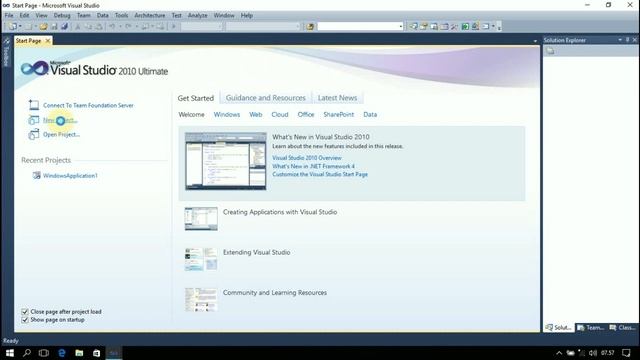Open What's New in .NET Framework 4 link
Viewport: 640px width, 360px height.
tap(313, 166)
